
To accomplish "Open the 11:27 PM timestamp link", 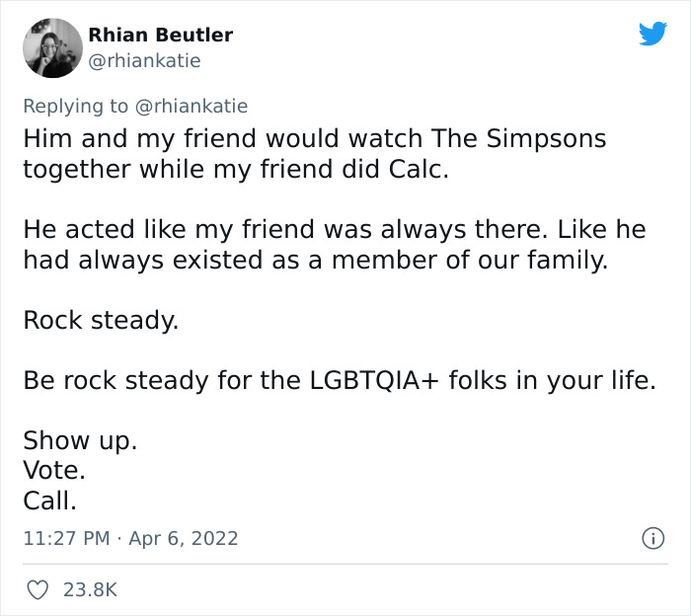I will pyautogui.click(x=63, y=538).
